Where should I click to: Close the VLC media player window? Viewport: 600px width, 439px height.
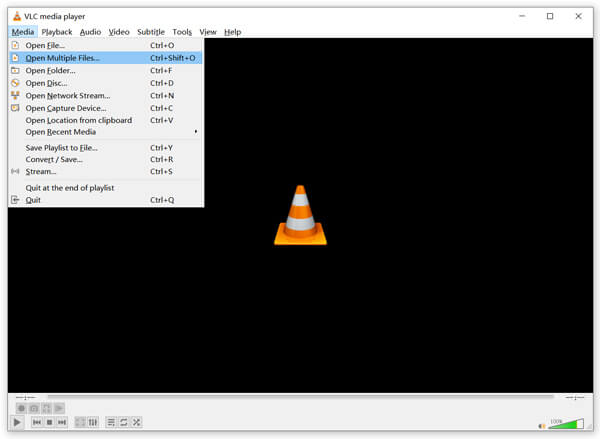tap(578, 16)
